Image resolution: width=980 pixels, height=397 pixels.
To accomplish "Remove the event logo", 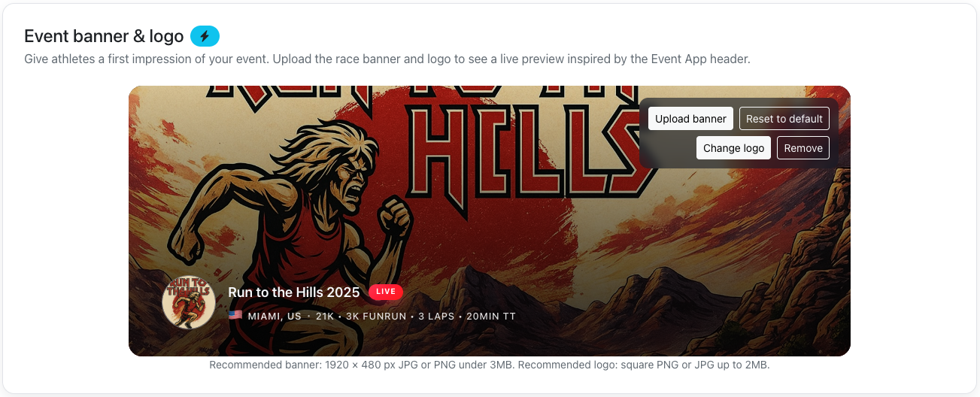I will tap(803, 148).
